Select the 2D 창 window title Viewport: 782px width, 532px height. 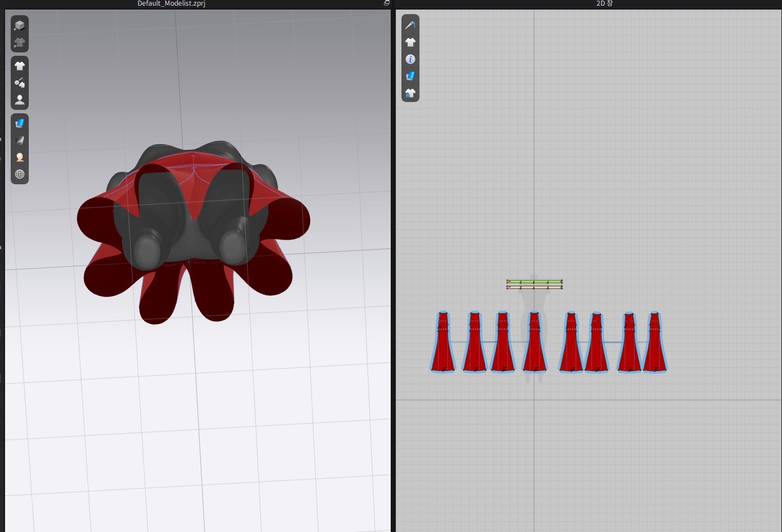click(x=604, y=4)
